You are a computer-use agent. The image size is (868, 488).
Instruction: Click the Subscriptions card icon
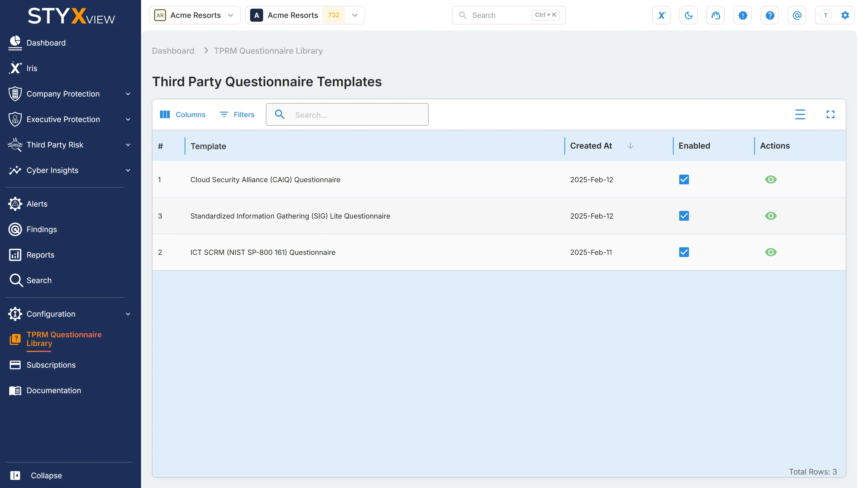point(15,365)
